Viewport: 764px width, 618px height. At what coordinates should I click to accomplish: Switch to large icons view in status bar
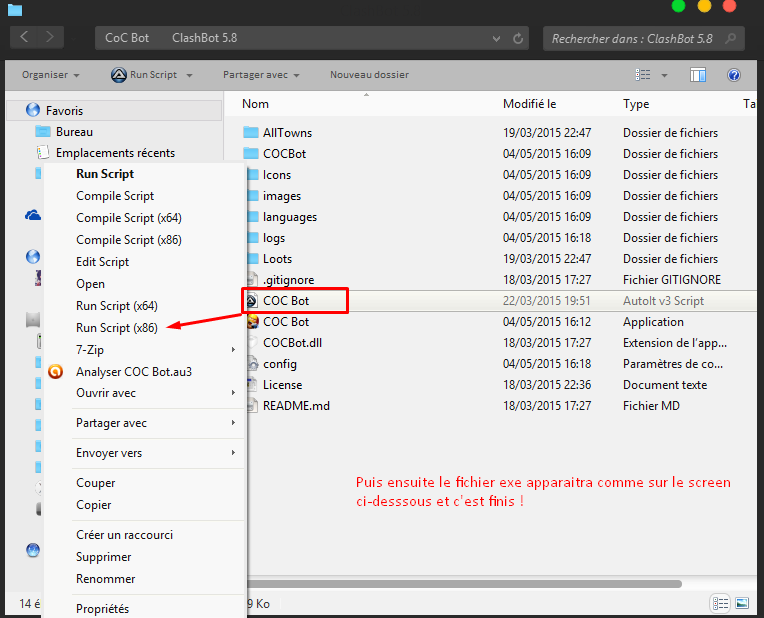click(x=742, y=603)
